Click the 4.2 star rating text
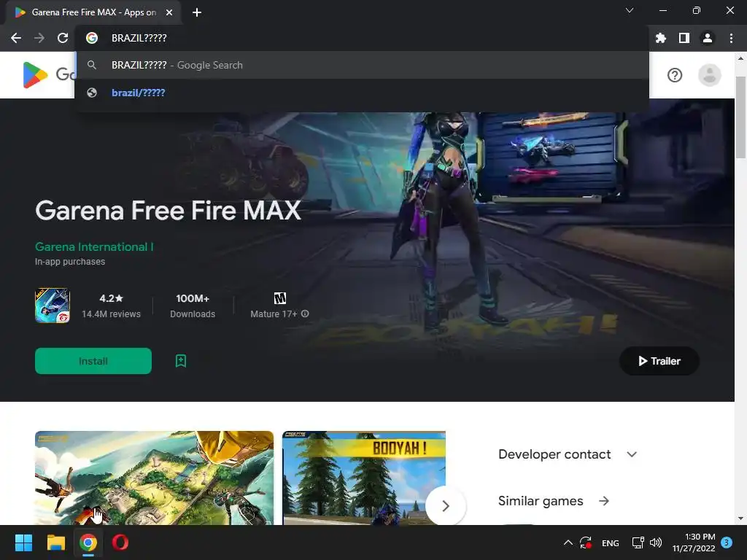This screenshot has height=560, width=747. pos(111,298)
